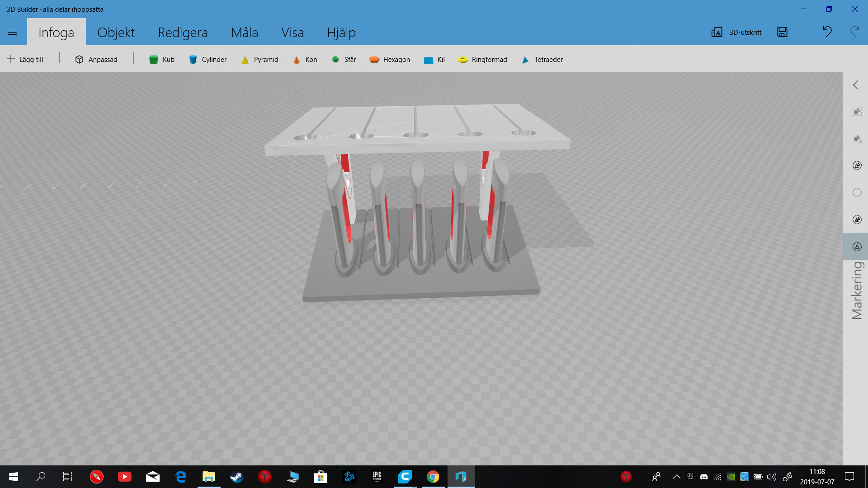The image size is (868, 488).
Task: Open the taskbar clock and calendar
Action: 817,477
